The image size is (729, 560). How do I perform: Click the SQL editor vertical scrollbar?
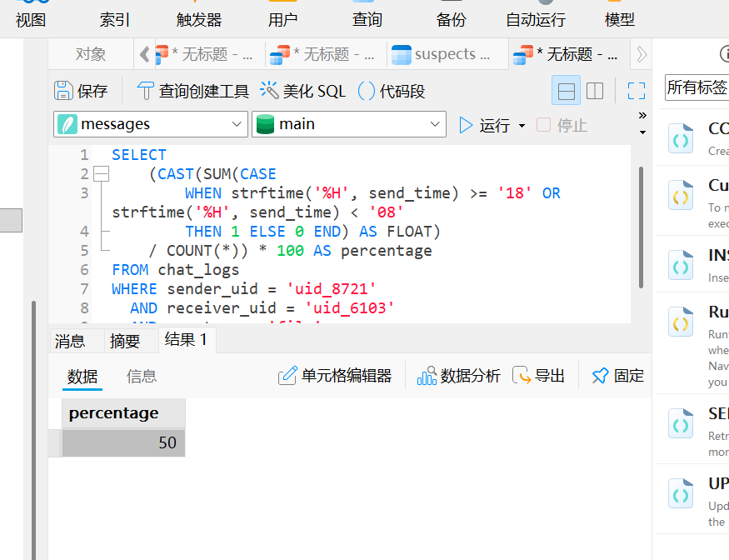pos(642,227)
